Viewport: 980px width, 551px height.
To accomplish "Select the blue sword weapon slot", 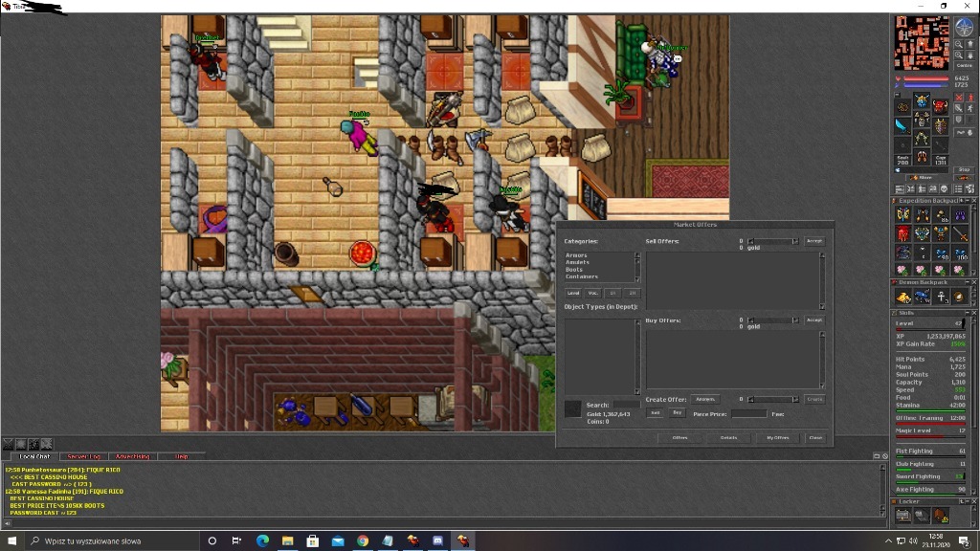I will 902,125.
